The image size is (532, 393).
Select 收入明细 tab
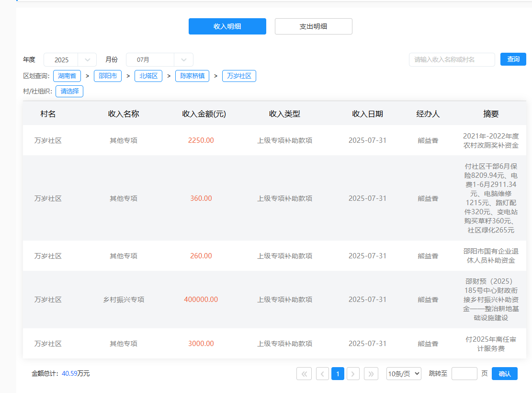[x=227, y=26]
